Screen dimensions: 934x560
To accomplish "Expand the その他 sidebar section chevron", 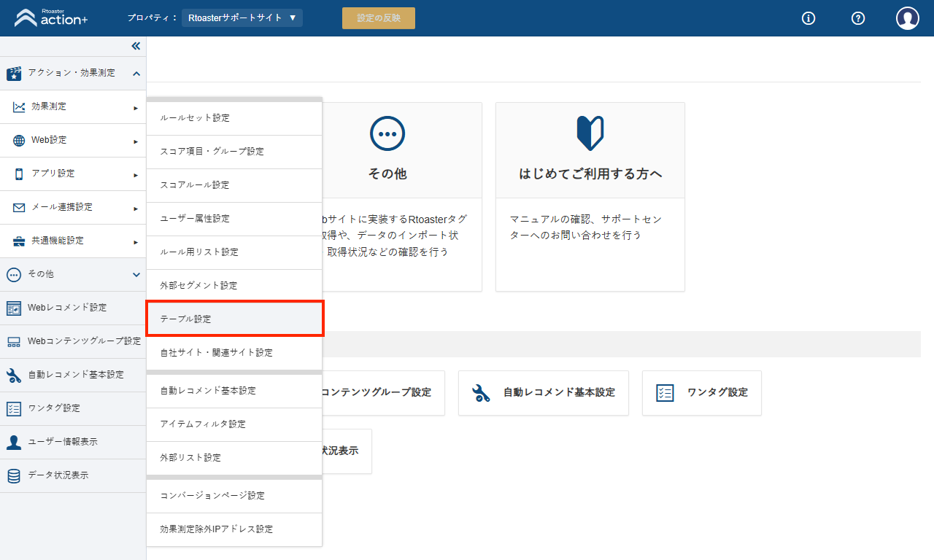I will coord(136,275).
